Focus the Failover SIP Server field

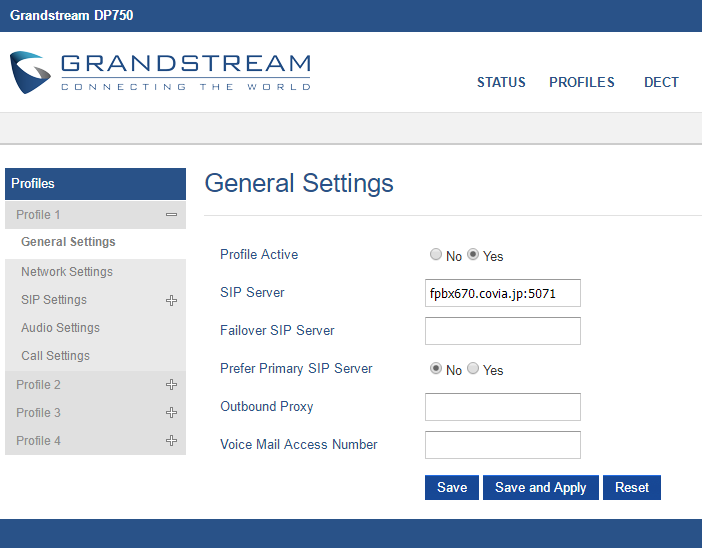point(503,331)
